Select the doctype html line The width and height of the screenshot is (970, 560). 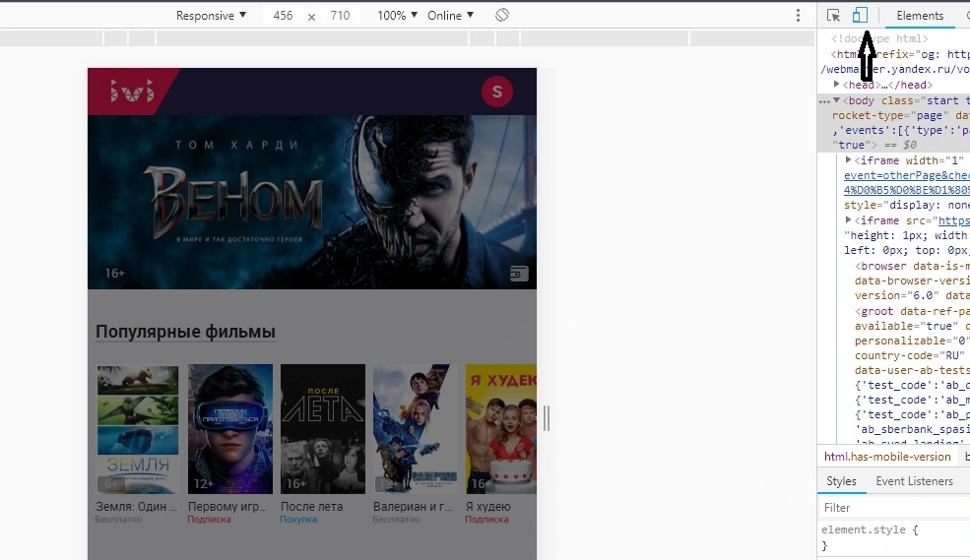point(879,38)
